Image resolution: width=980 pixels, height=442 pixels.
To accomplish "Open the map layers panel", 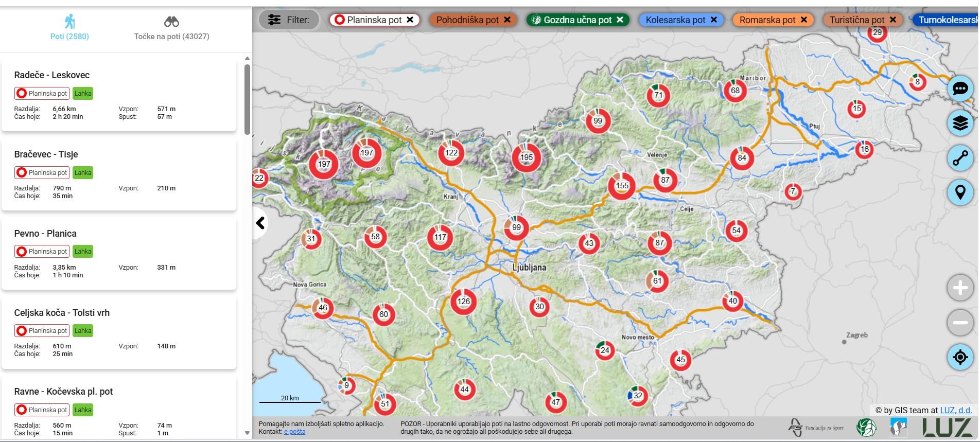I will (960, 123).
